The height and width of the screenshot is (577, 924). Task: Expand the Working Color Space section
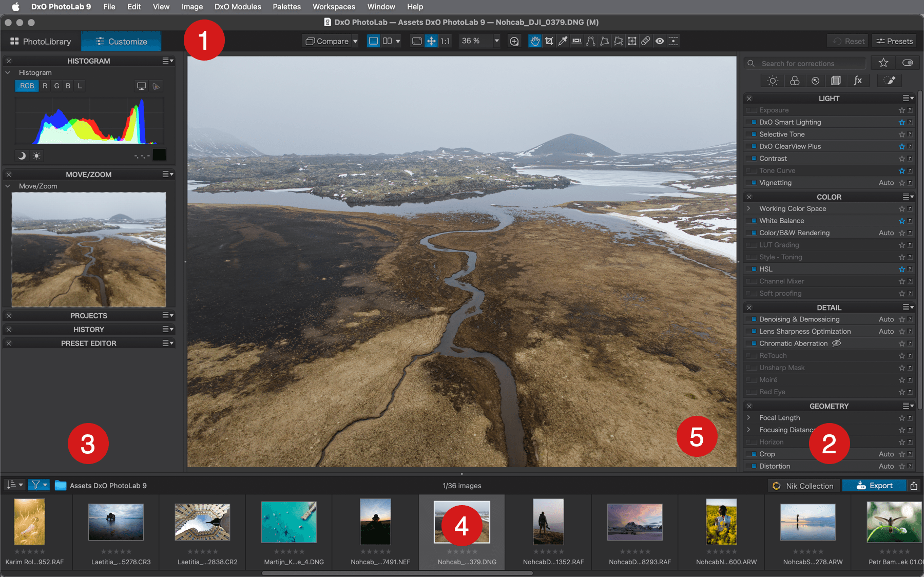[x=749, y=208]
